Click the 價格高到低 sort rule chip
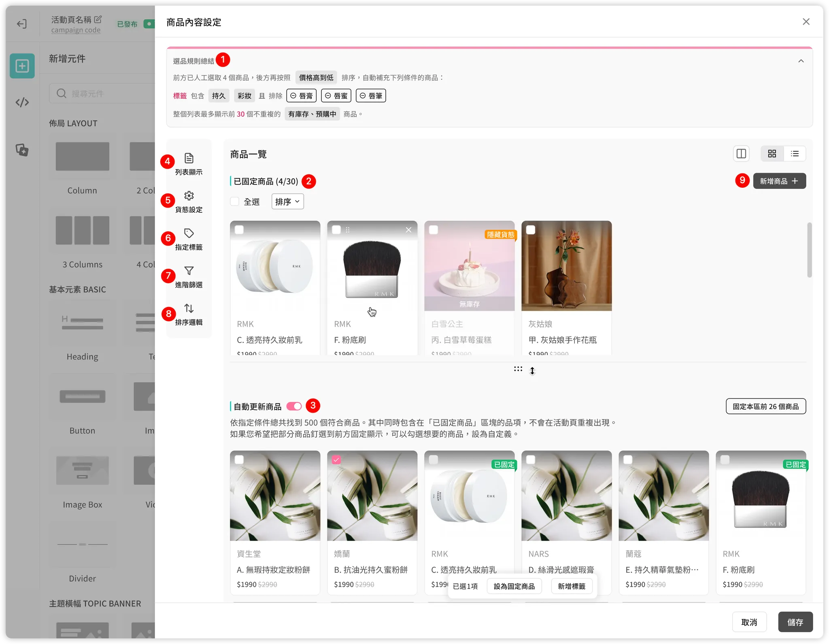829x644 pixels. [x=316, y=78]
